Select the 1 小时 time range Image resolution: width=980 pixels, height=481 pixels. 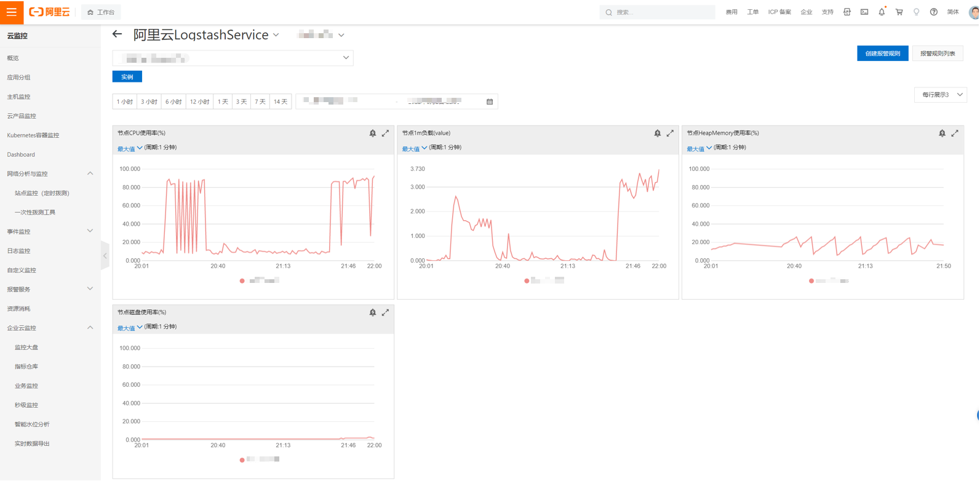[125, 101]
